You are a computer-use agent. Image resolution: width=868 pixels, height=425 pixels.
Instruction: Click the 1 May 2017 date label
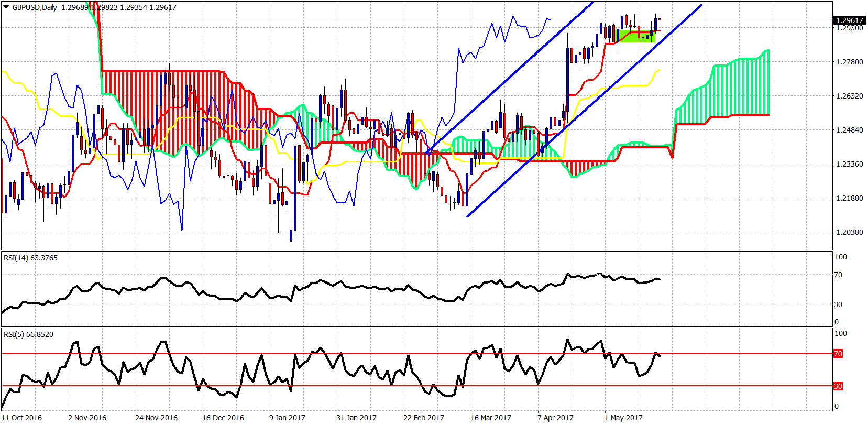(x=623, y=418)
